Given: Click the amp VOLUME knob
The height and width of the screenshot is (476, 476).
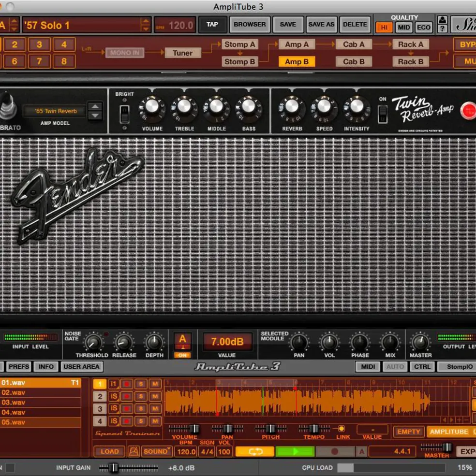Looking at the screenshot, I should [152, 106].
